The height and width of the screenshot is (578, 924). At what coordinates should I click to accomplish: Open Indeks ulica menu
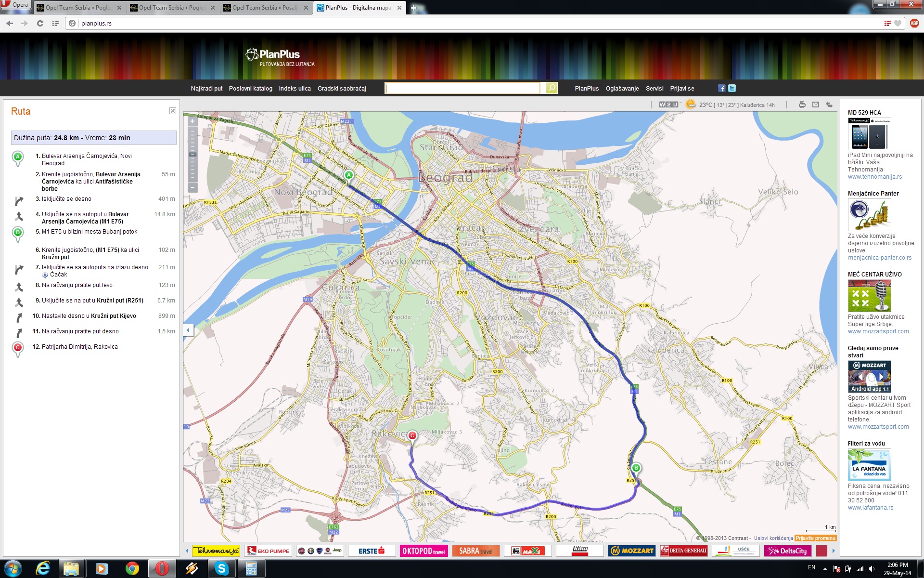coord(295,89)
